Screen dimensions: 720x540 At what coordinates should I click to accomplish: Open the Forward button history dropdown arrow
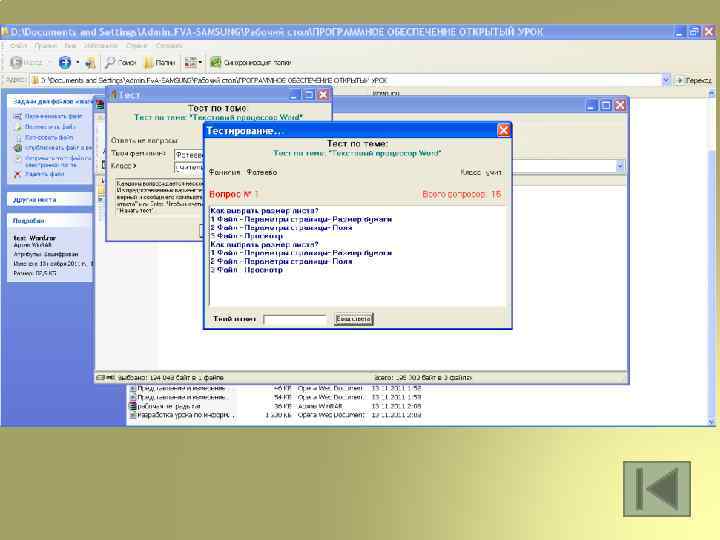point(78,62)
